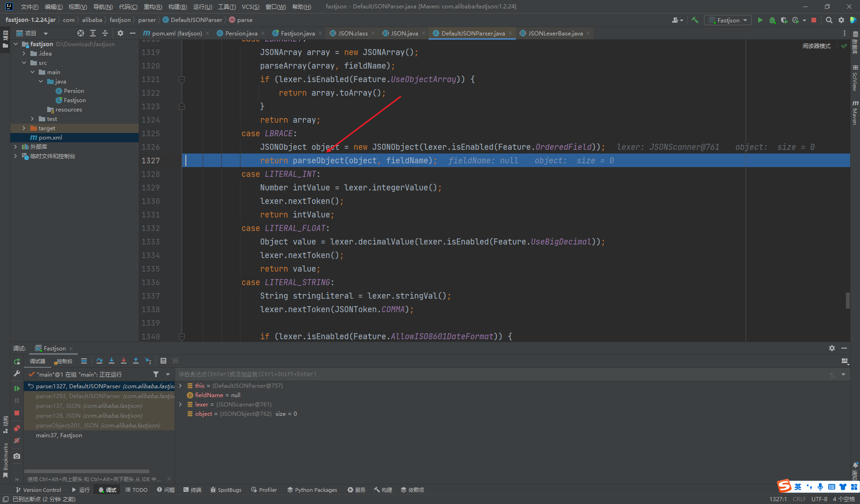Click Force Step Into red arrow
Viewport: 860px width, 504px height.
124,361
